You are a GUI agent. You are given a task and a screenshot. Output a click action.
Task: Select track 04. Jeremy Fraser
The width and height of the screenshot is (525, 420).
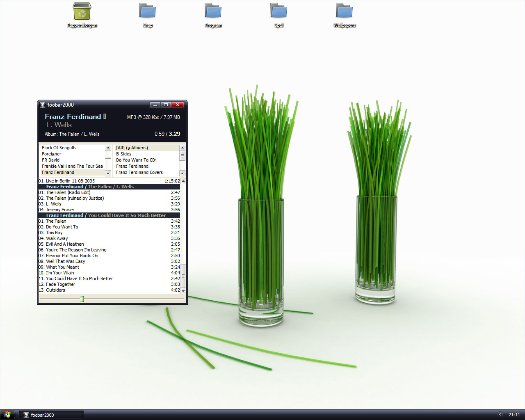60,210
